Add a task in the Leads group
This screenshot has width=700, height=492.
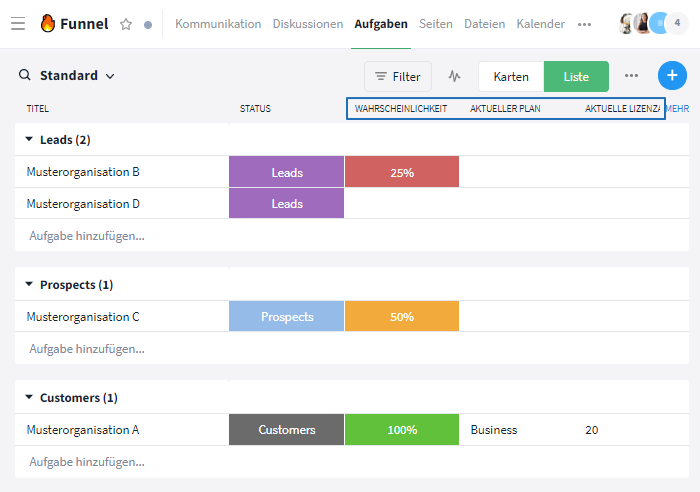87,235
